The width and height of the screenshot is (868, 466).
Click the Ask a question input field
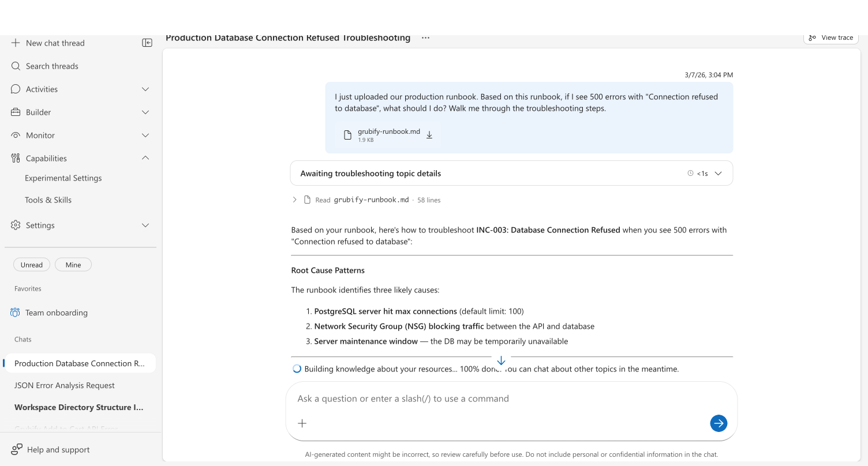click(x=511, y=399)
